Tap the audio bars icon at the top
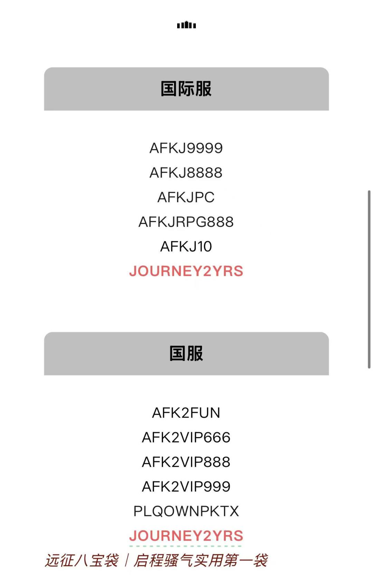 pos(186,25)
